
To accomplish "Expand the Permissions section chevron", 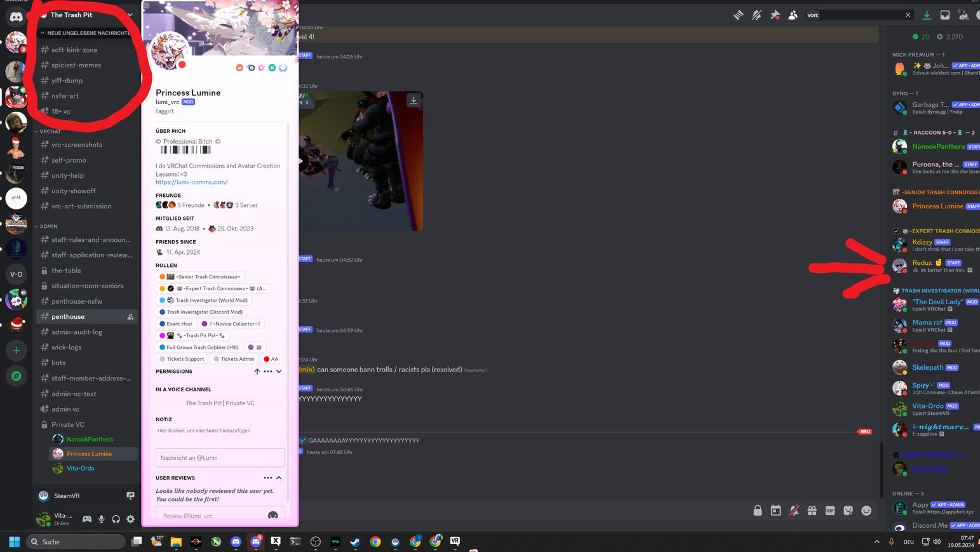I will click(x=279, y=372).
